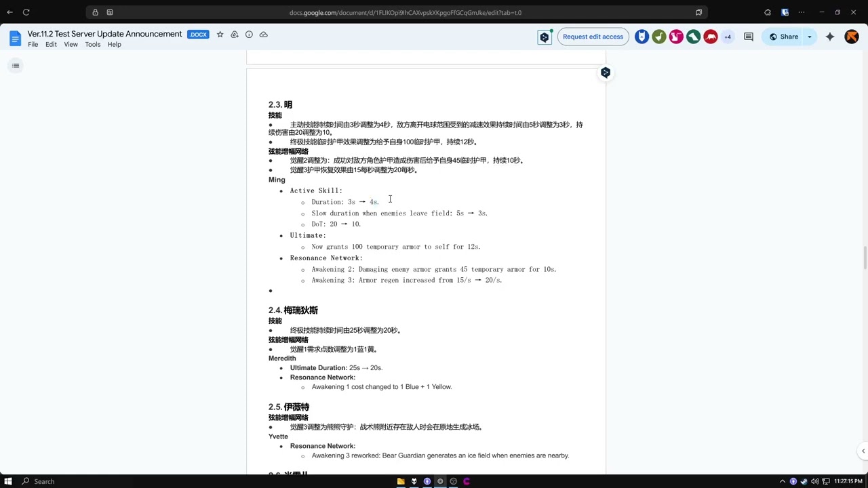Click 'Awakening 1 cost changed' line
This screenshot has width=868, height=488.
click(x=382, y=387)
